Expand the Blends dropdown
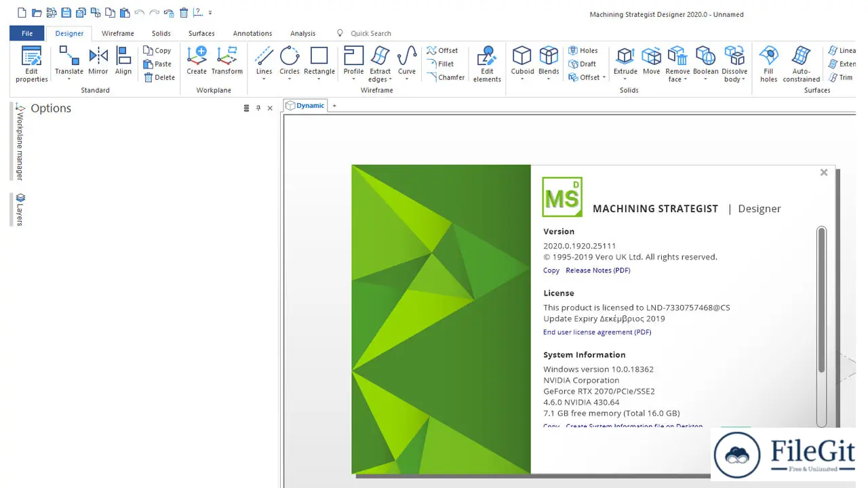The width and height of the screenshot is (868, 488). [549, 79]
